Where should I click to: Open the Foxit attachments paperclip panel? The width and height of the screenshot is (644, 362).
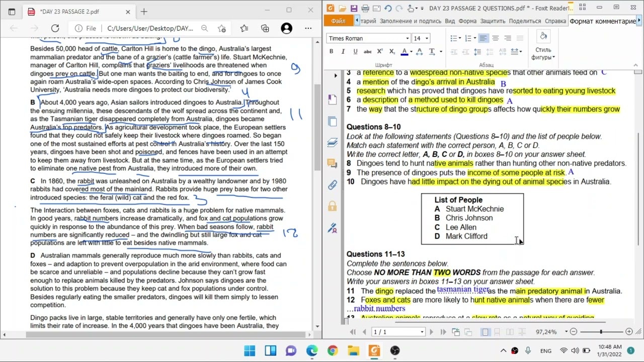click(332, 185)
